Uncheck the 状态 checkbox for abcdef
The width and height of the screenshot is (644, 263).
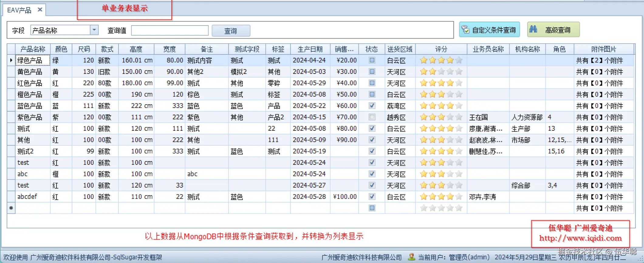click(372, 196)
